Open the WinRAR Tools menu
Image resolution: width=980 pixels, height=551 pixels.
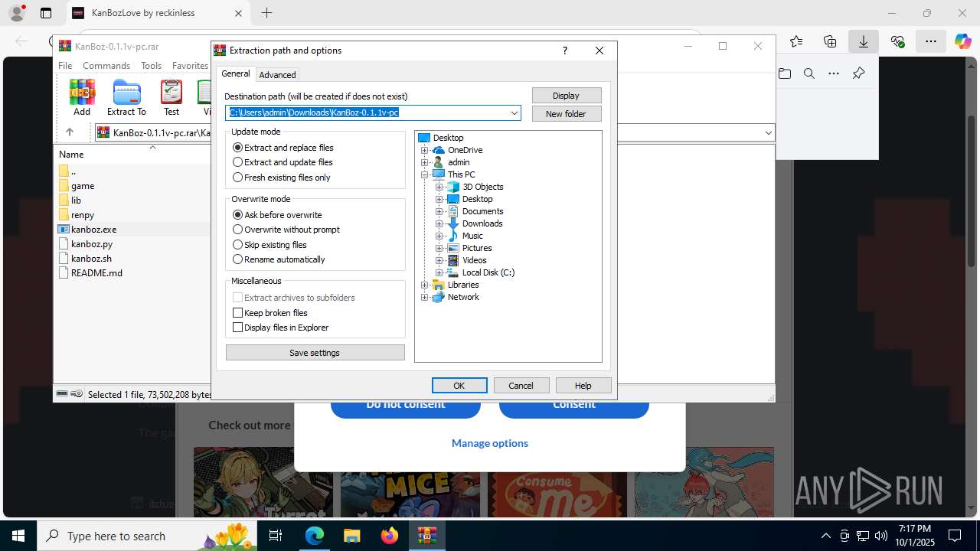coord(151,66)
